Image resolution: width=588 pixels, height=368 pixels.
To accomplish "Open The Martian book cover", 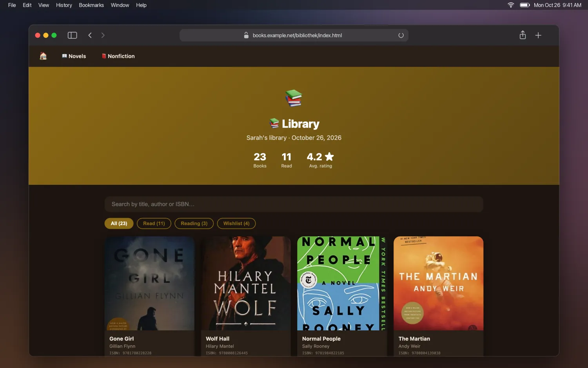I will click(x=439, y=283).
